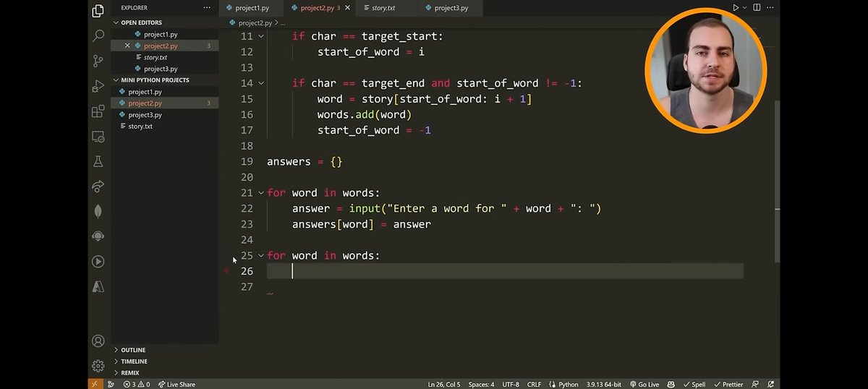The width and height of the screenshot is (868, 389).
Task: Expand the Outline section
Action: (x=165, y=350)
